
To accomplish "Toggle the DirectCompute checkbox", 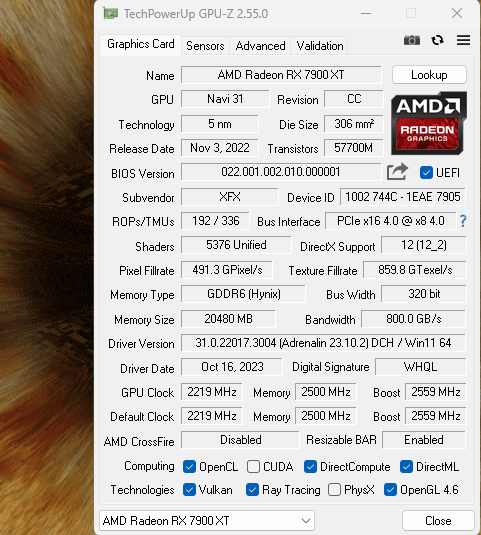I will 310,466.
